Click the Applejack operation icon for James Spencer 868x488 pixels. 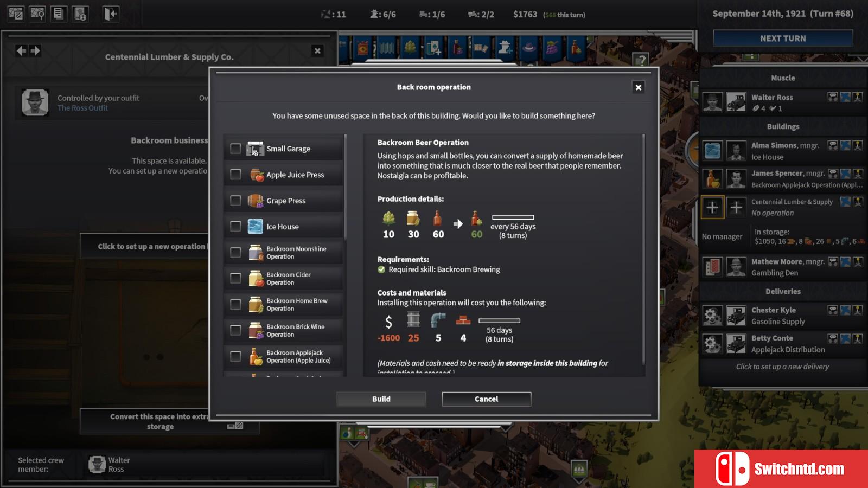712,178
